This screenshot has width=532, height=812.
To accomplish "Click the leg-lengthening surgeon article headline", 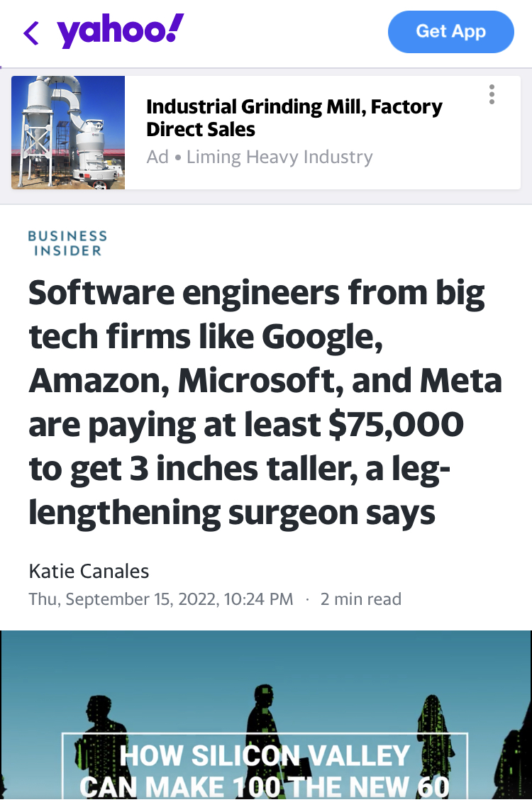I will [265, 403].
